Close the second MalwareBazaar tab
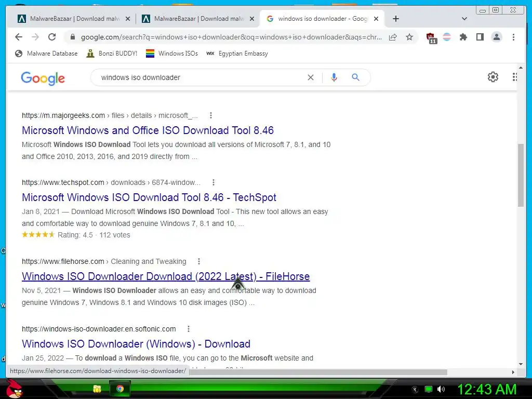Viewport: 532px width, 399px height. coord(252,19)
